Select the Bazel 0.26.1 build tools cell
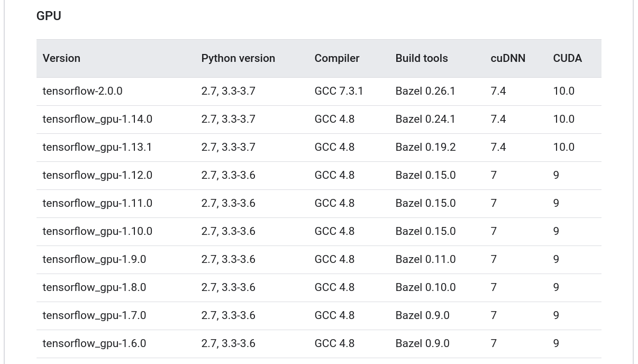638x364 pixels. tap(425, 91)
